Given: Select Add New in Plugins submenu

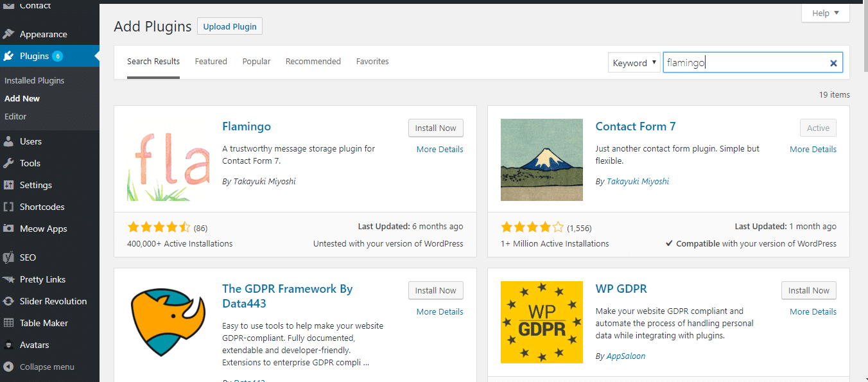Looking at the screenshot, I should (22, 98).
